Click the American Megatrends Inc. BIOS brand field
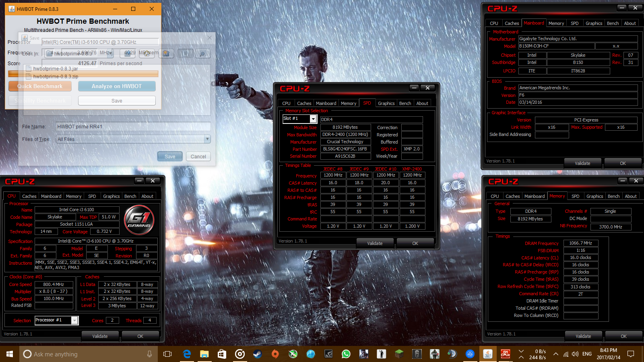The image size is (644, 362). (x=578, y=88)
